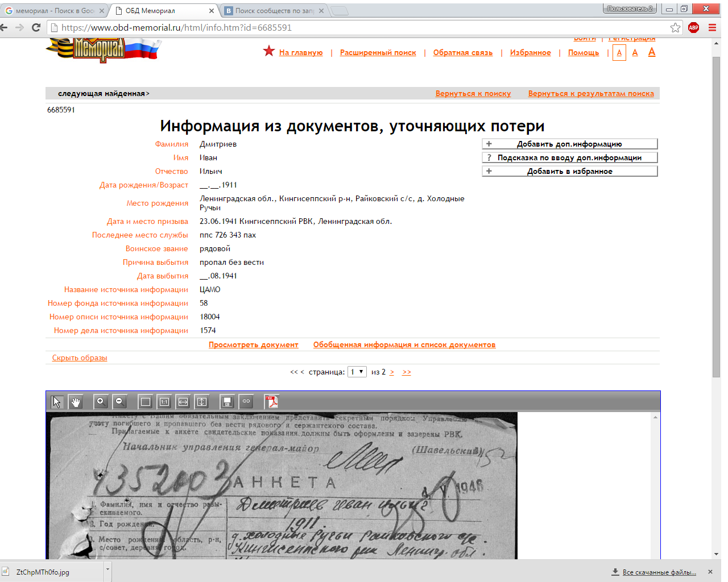Switch to the мемориал Google search tab
This screenshot has height=582, width=728.
(55, 11)
